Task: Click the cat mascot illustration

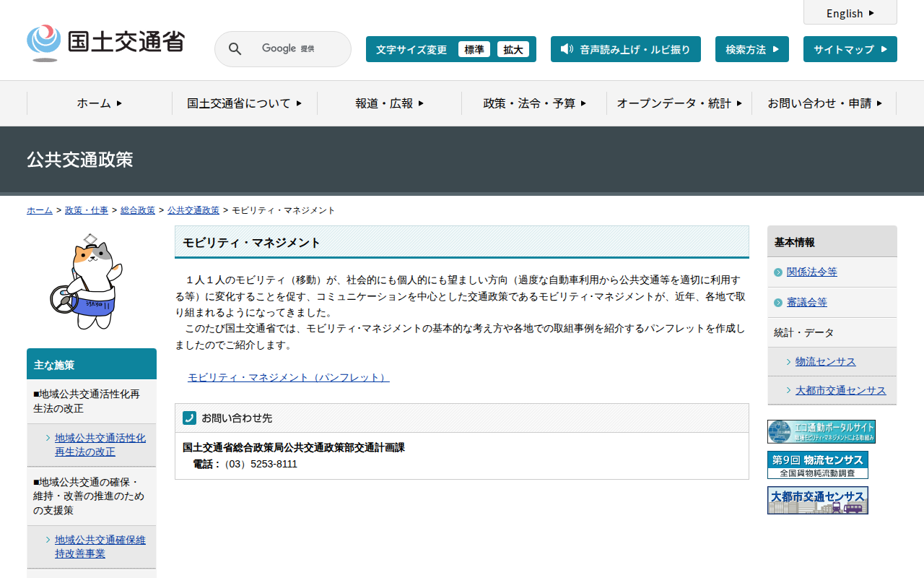Action: coord(88,283)
